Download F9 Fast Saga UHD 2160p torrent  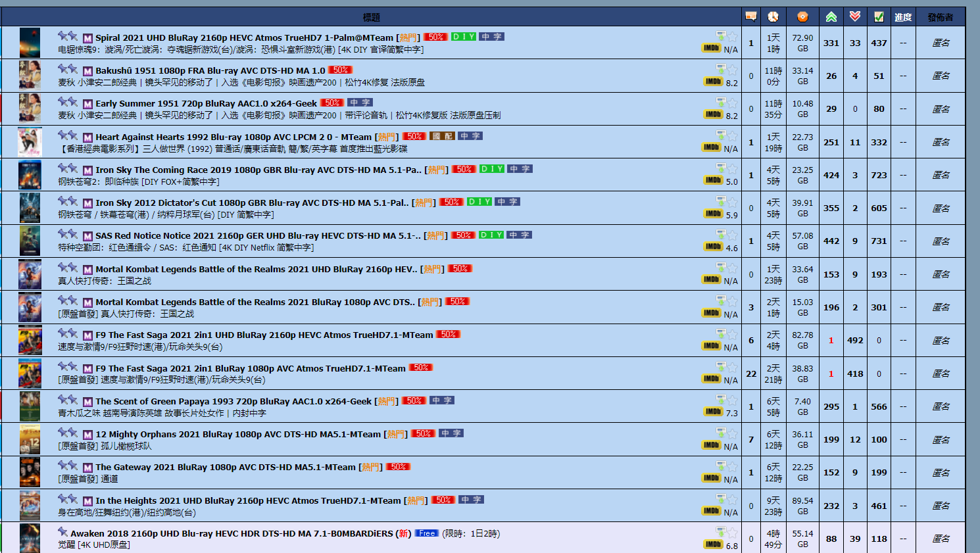click(x=721, y=333)
